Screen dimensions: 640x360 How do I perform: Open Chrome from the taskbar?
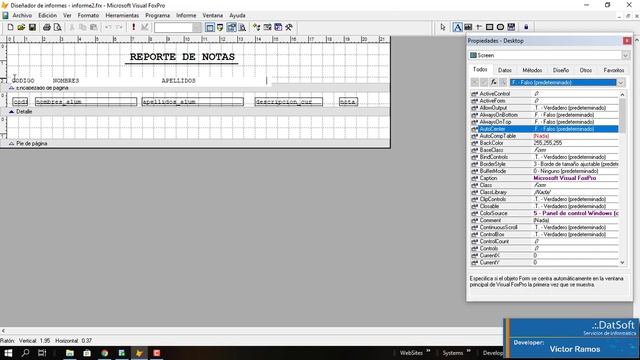(104, 353)
